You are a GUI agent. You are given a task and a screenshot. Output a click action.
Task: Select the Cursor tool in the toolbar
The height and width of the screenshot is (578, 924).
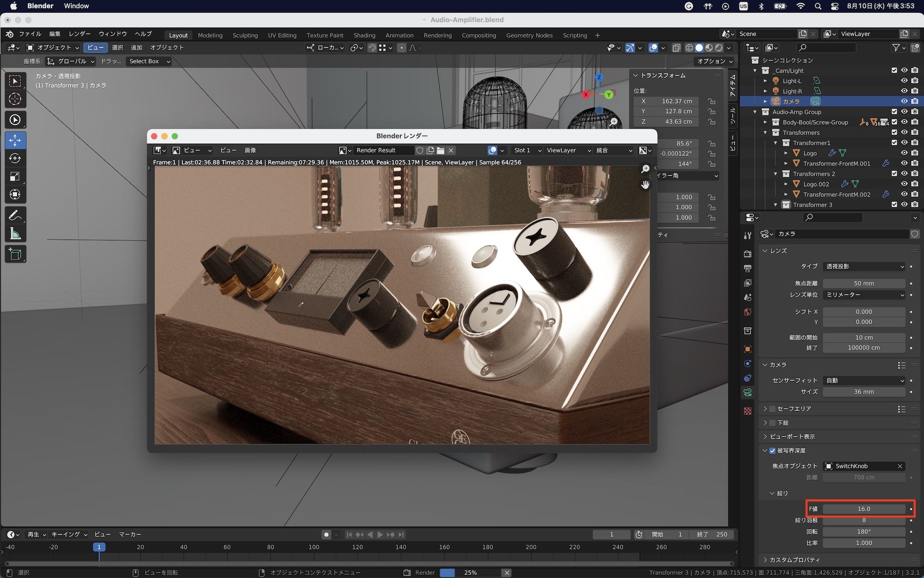(15, 99)
